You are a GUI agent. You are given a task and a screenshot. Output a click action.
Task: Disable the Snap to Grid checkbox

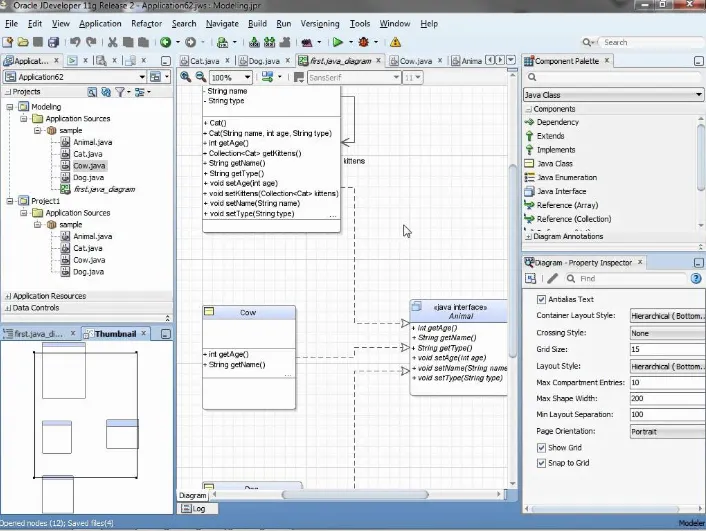pos(541,463)
